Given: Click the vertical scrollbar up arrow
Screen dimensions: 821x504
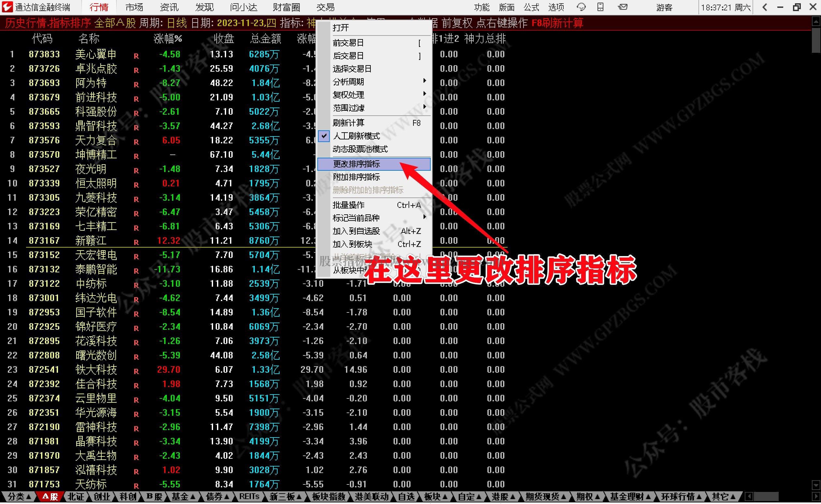Looking at the screenshot, I should [816, 22].
